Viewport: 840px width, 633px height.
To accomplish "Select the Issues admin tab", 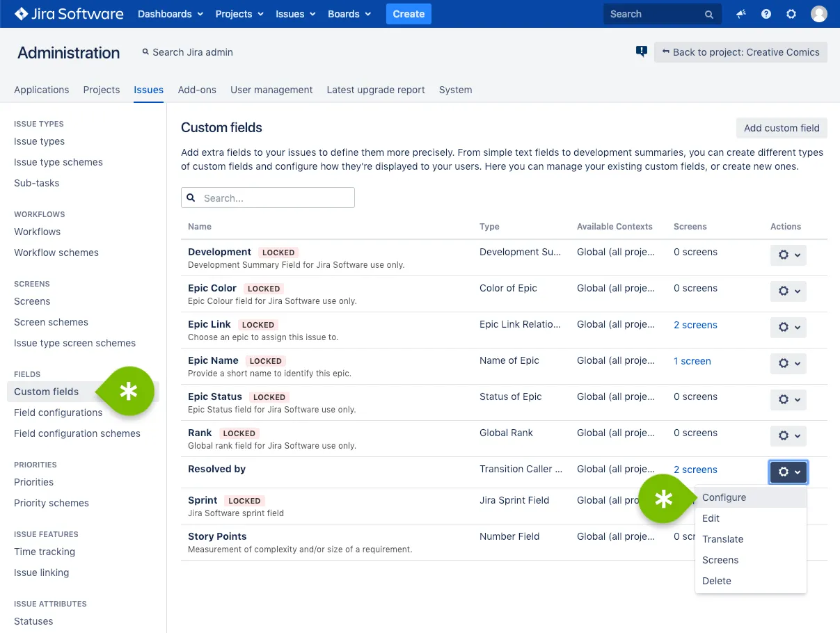I will tap(149, 90).
